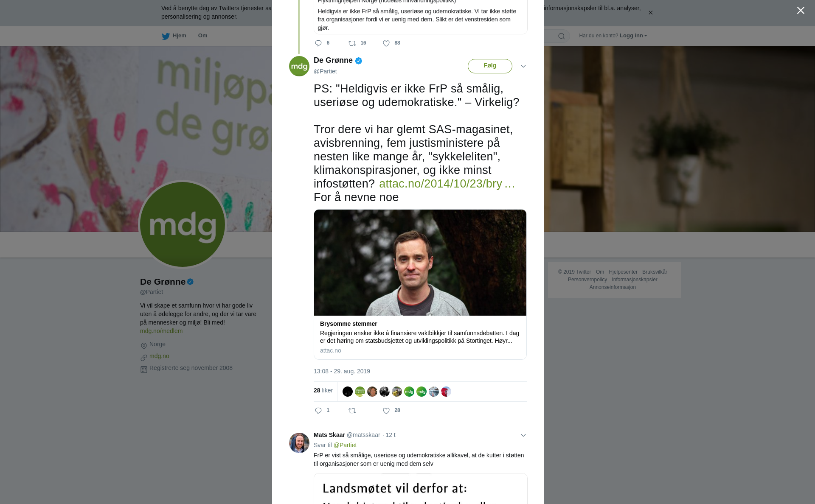Dismiss the cookie notice banner
The width and height of the screenshot is (815, 504).
click(x=650, y=13)
